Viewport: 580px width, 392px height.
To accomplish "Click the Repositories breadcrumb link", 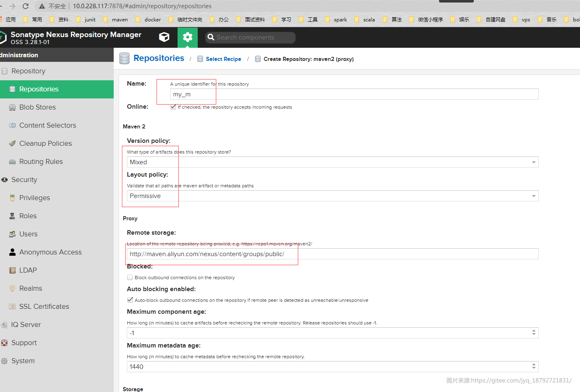I will click(x=159, y=58).
